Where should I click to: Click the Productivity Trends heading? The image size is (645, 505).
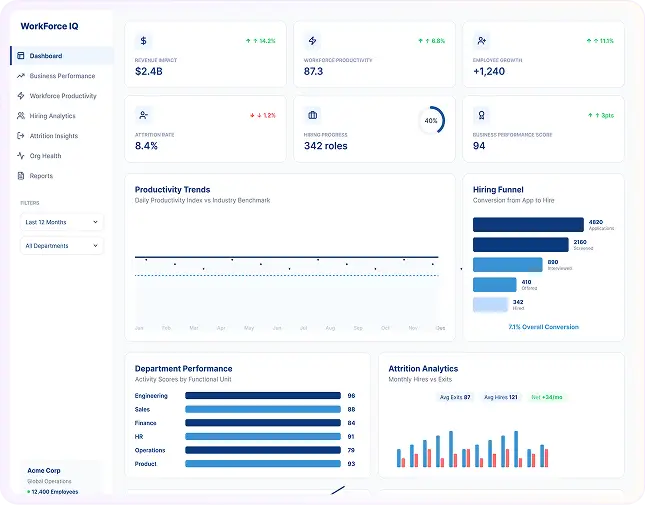click(172, 190)
